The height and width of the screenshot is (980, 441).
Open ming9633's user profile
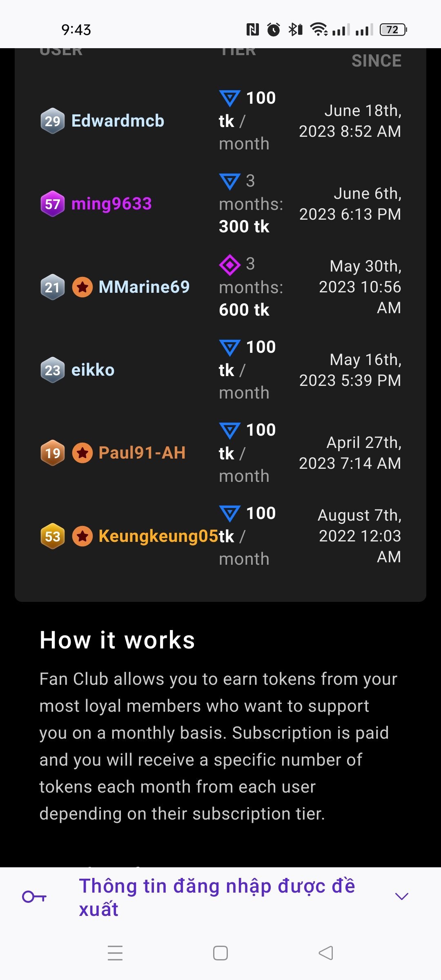pos(111,204)
